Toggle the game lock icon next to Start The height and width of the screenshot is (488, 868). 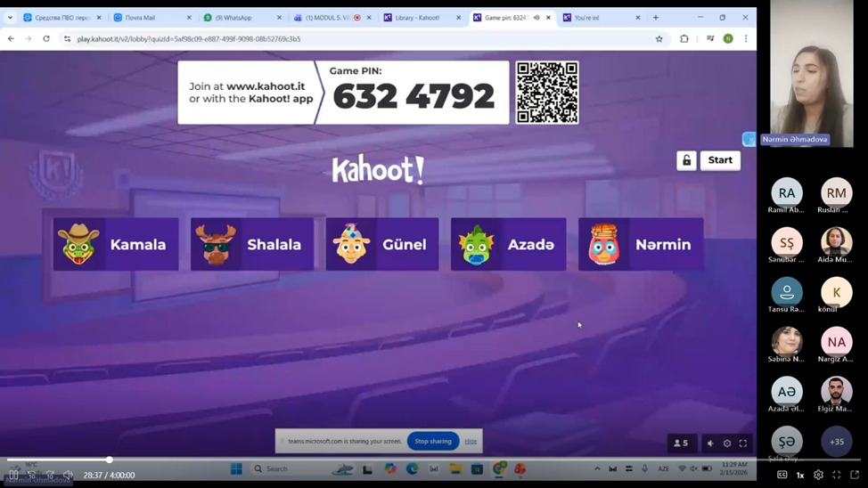pos(686,160)
